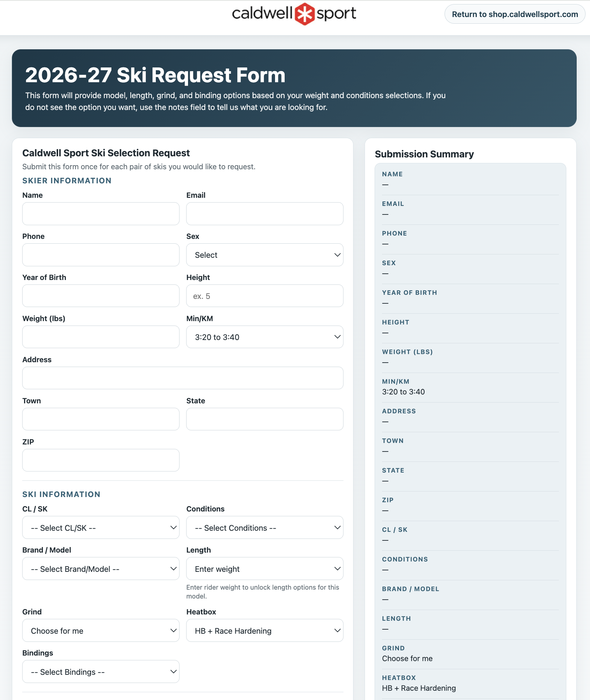Screen dimensions: 590x700
Task: Expand the Min/KM pace dropdown
Action: [265, 337]
